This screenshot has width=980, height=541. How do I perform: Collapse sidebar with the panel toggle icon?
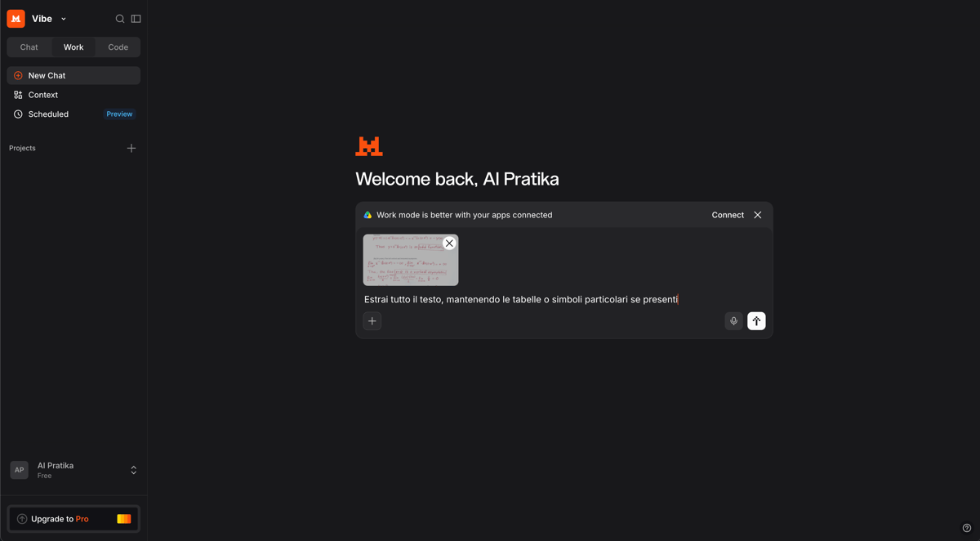pos(136,19)
